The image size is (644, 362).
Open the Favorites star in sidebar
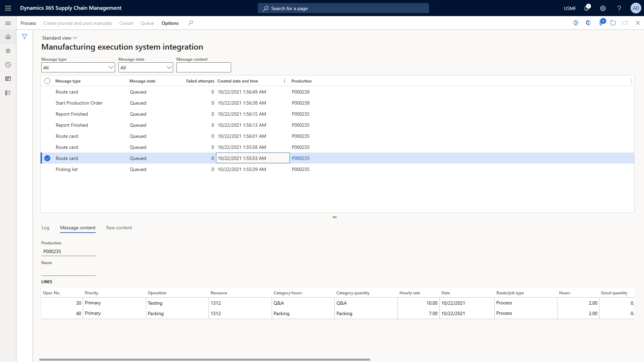click(x=8, y=51)
